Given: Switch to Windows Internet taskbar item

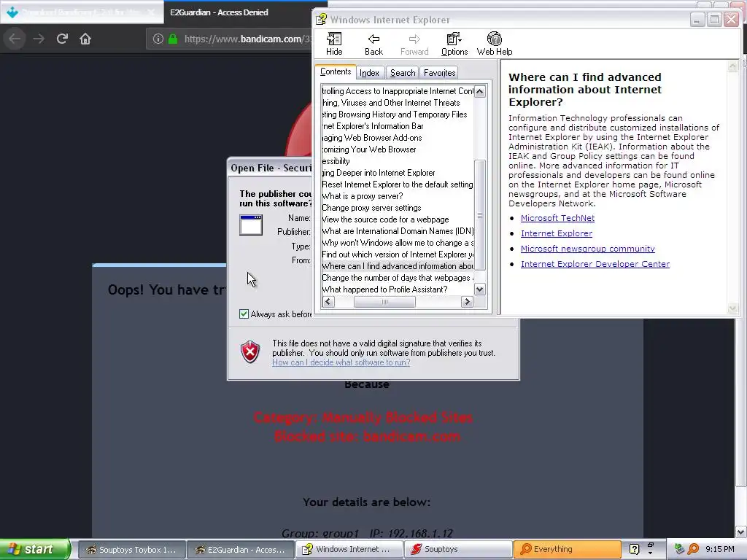Looking at the screenshot, I should tap(349, 550).
